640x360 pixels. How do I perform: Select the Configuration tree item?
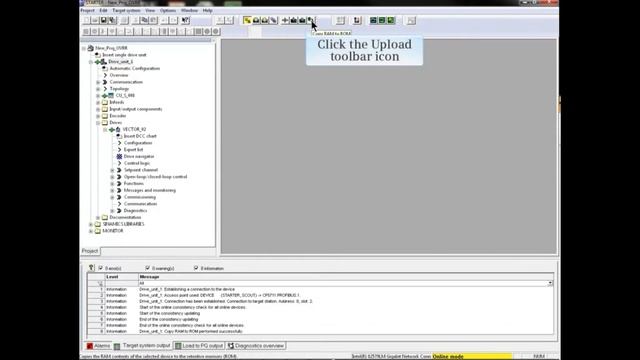pos(138,143)
